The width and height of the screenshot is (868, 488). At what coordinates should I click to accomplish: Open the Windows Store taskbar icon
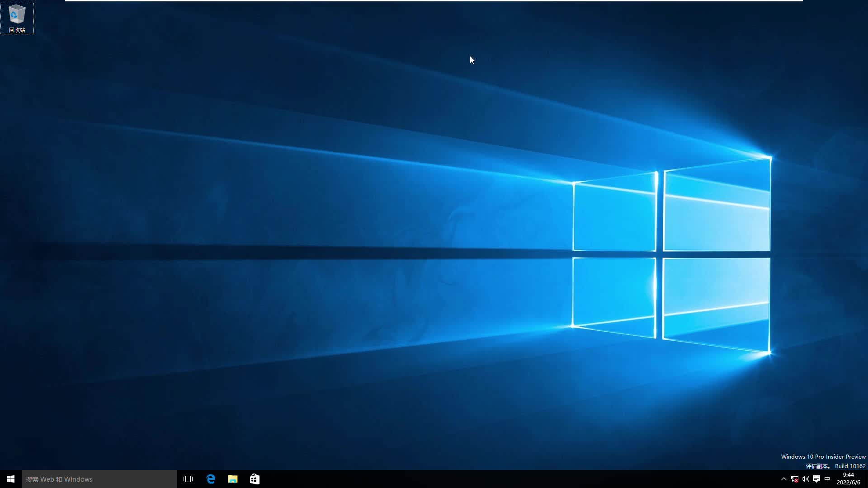pyautogui.click(x=255, y=479)
